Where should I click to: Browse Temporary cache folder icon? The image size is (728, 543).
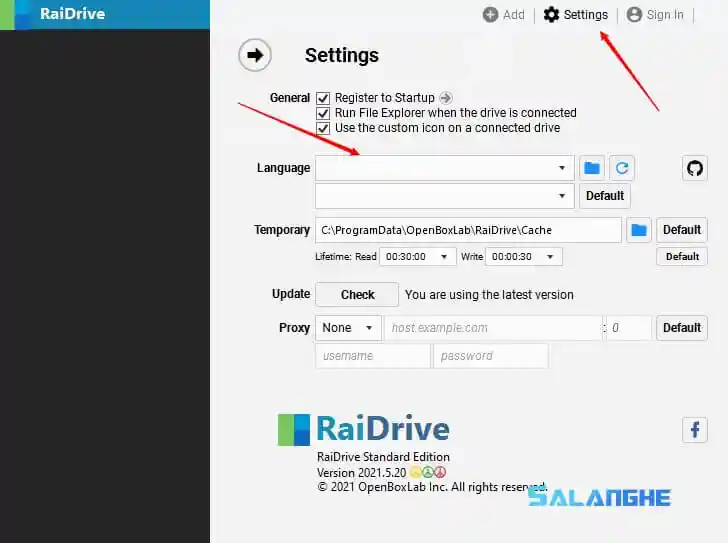(x=639, y=230)
